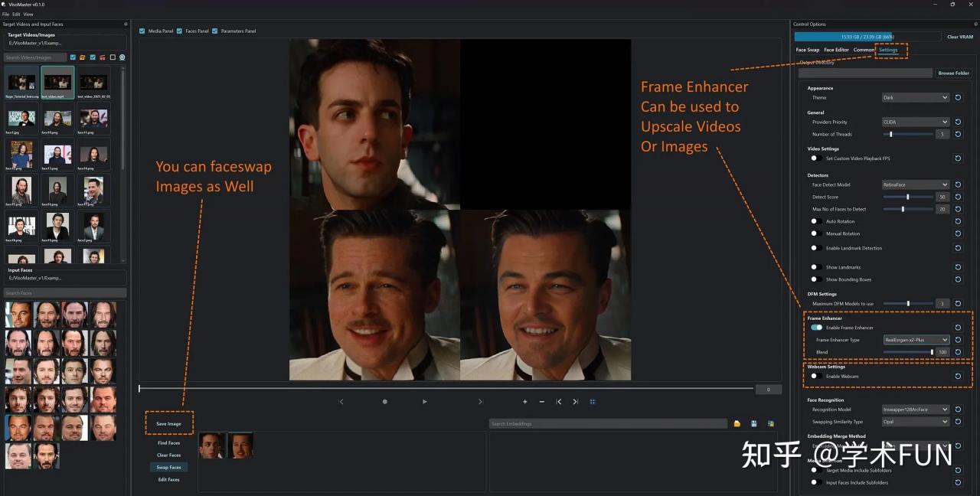Open Providers Priority dropdown showing CUDA
The height and width of the screenshot is (496, 980).
916,122
